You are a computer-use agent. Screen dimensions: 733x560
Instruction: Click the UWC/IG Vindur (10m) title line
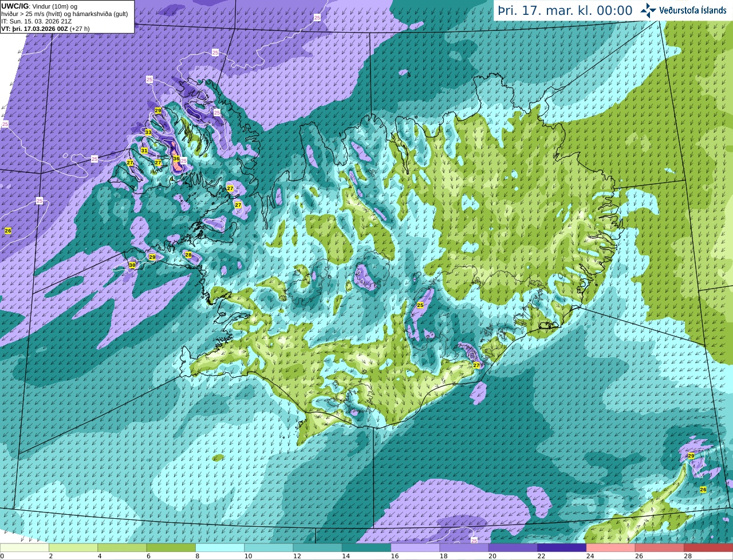pyautogui.click(x=39, y=6)
